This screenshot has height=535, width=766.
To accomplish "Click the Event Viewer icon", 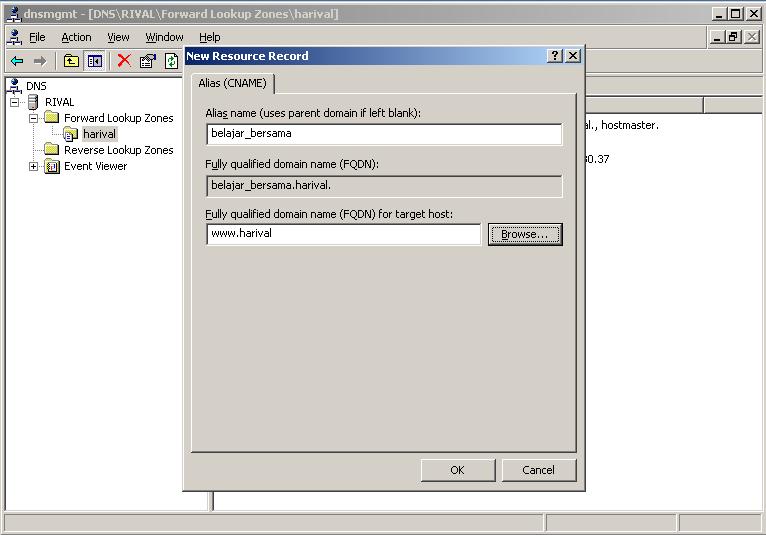I will (x=52, y=166).
